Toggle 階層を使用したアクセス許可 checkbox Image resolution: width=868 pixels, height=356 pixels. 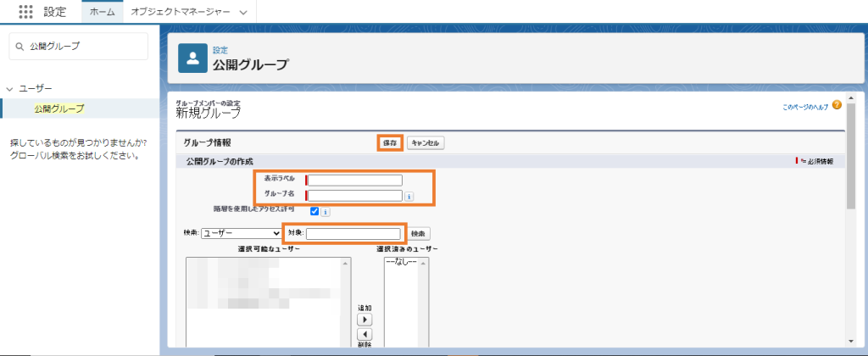(x=314, y=211)
